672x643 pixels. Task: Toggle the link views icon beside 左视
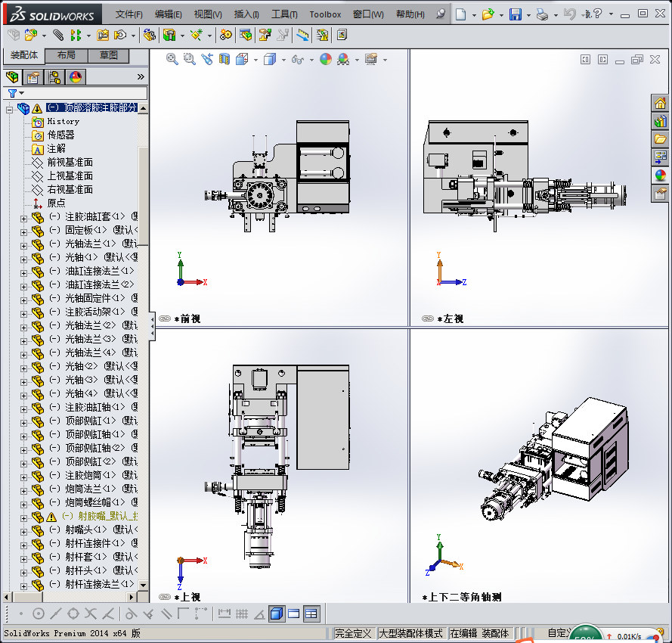[428, 318]
